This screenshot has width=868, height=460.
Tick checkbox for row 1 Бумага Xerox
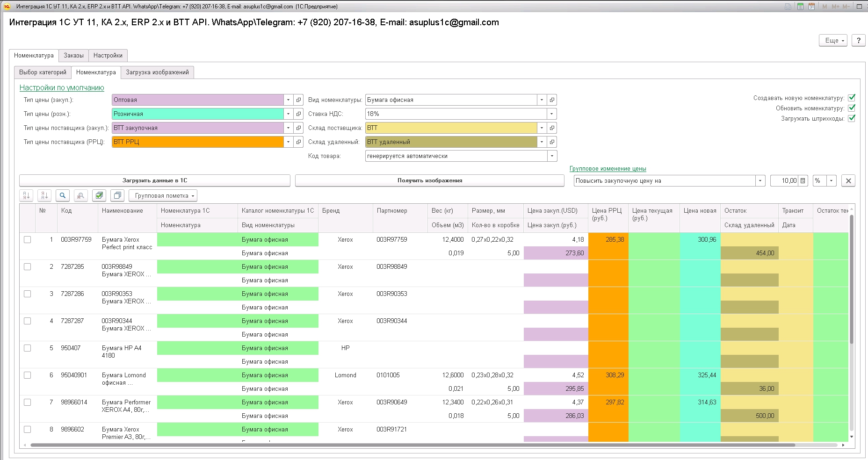pyautogui.click(x=28, y=239)
